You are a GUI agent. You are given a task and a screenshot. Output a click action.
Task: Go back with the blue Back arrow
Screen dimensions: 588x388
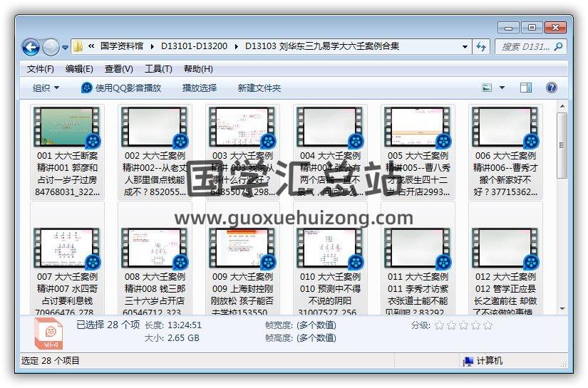pos(31,47)
